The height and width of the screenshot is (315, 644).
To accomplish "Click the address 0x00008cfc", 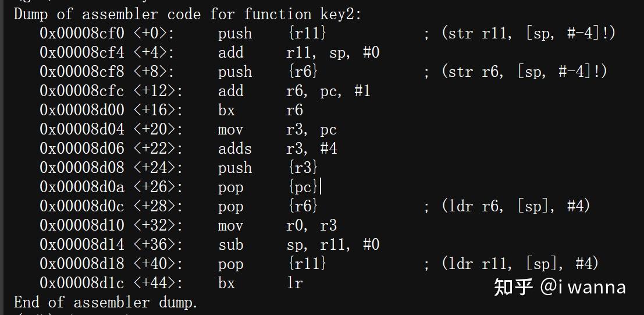I will click(x=82, y=91).
